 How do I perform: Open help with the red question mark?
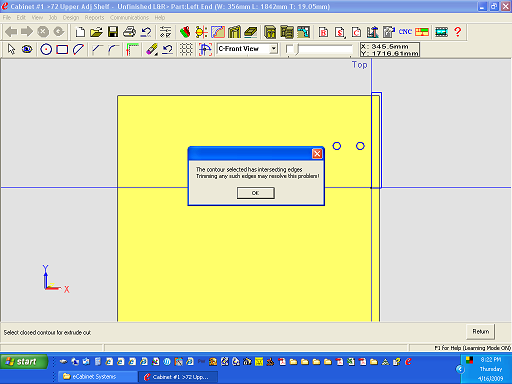point(458,32)
